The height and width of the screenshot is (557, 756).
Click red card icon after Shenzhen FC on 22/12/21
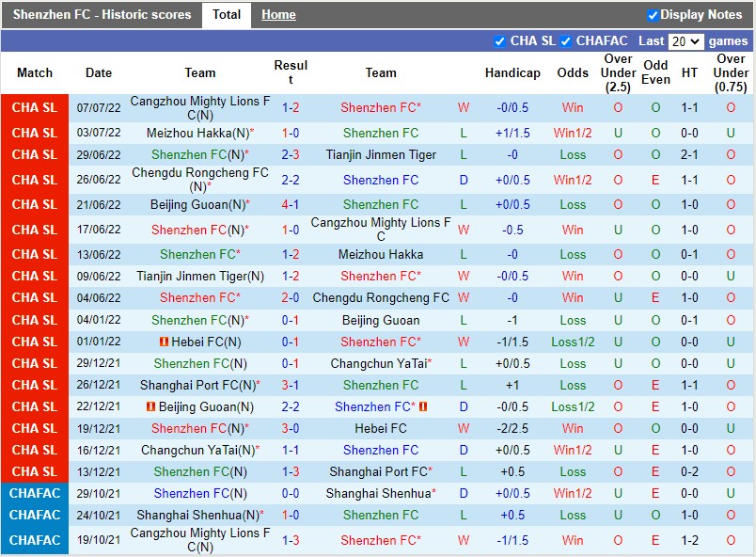423,406
